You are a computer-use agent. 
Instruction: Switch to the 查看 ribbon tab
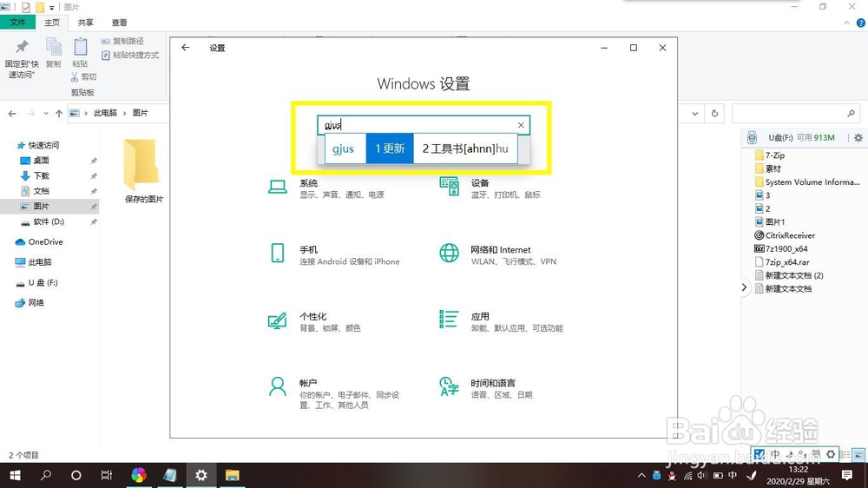click(119, 23)
